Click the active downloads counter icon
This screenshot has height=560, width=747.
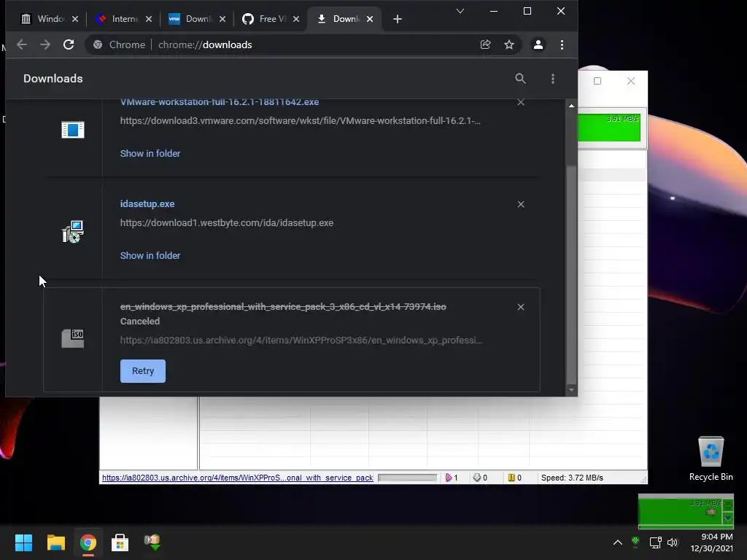pyautogui.click(x=449, y=478)
